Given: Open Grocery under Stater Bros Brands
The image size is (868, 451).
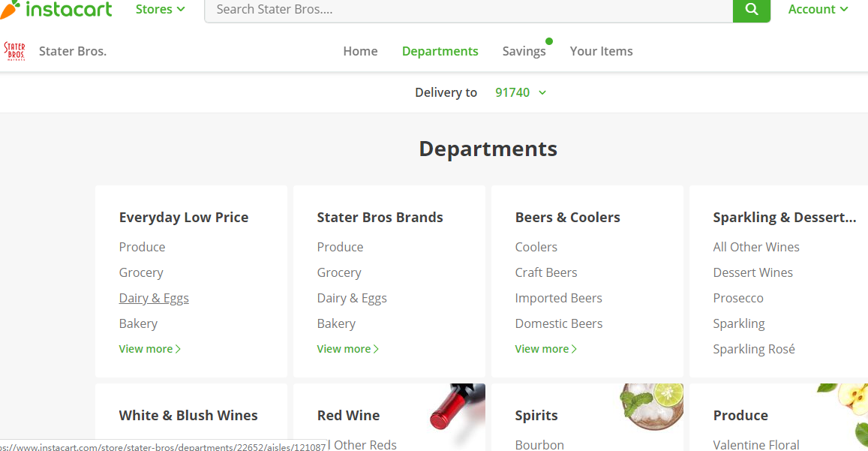Looking at the screenshot, I should pyautogui.click(x=339, y=272).
